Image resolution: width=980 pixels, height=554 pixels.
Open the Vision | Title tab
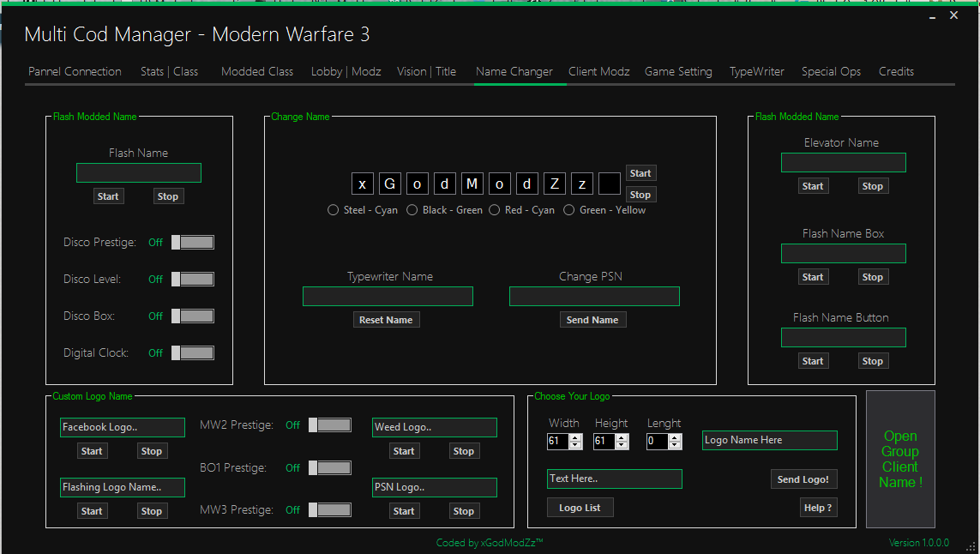coord(426,71)
